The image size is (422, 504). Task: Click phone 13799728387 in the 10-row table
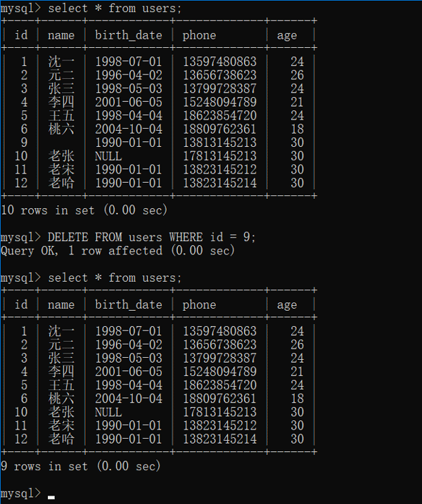219,89
